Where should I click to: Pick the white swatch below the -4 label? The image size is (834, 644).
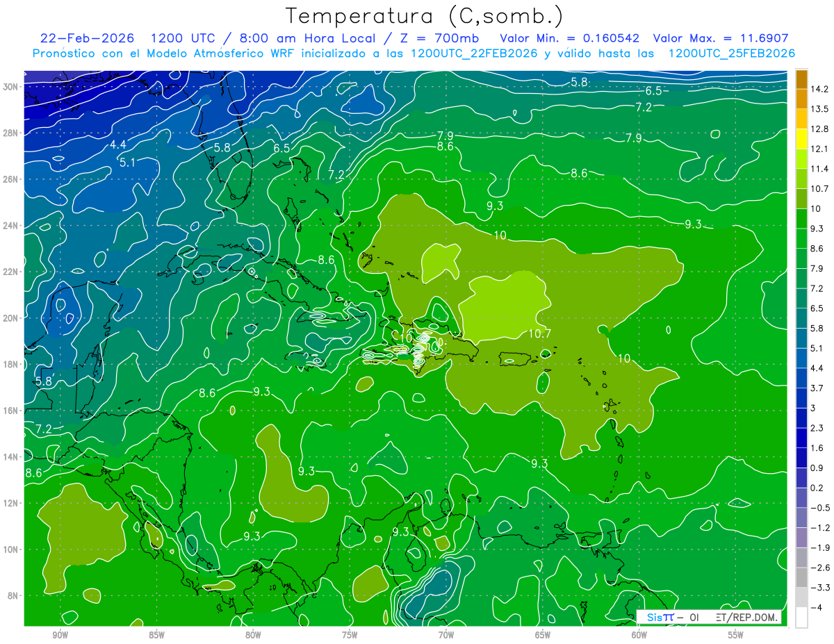(x=801, y=618)
